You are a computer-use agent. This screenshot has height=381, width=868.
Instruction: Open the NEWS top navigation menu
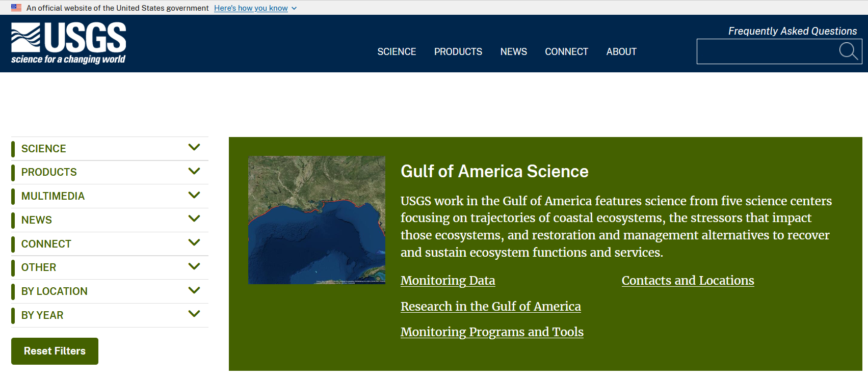[514, 51]
